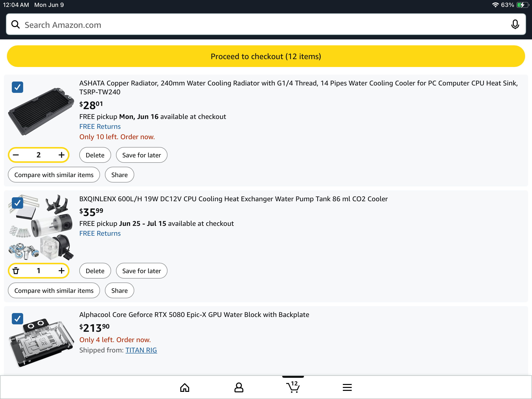Open the TITAN RIG seller link
Viewport: 532px width, 399px height.
(x=141, y=350)
